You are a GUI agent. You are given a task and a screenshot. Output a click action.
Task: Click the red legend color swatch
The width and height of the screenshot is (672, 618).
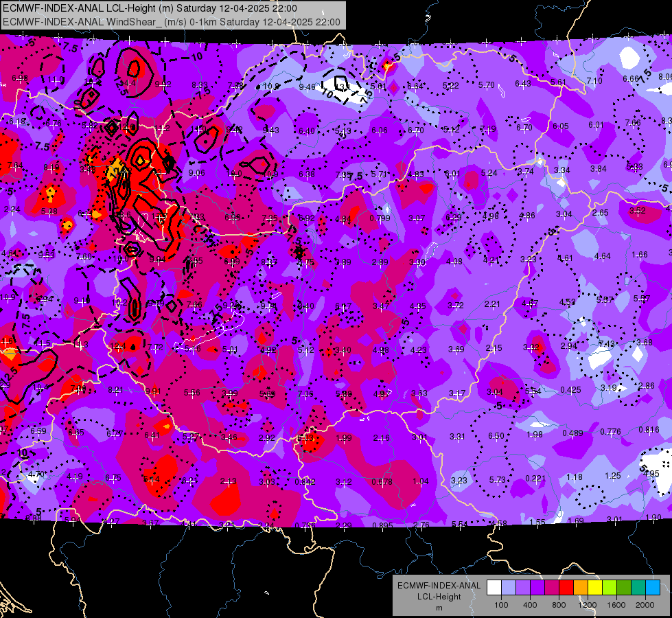566,588
